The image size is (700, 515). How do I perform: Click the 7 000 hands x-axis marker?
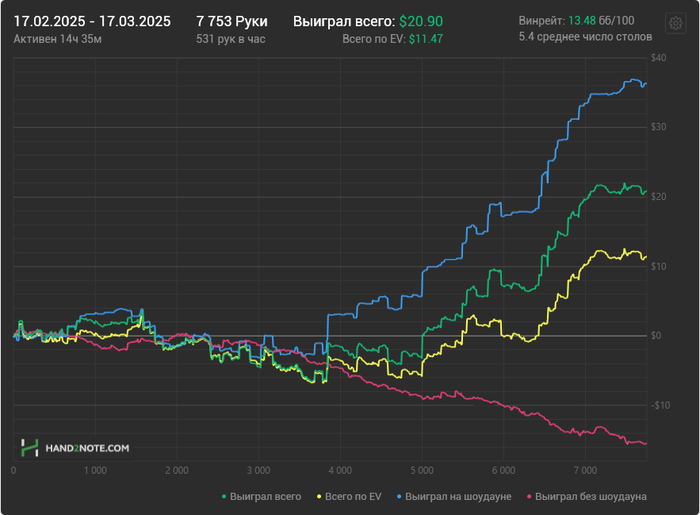point(585,470)
